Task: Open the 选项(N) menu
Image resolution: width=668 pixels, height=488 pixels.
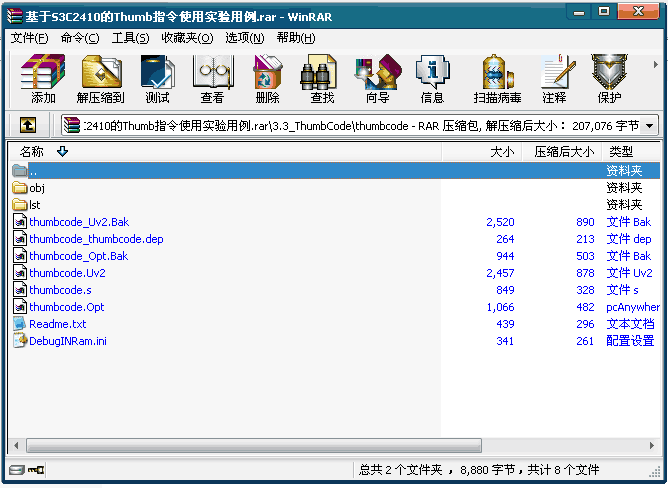Action: click(245, 38)
